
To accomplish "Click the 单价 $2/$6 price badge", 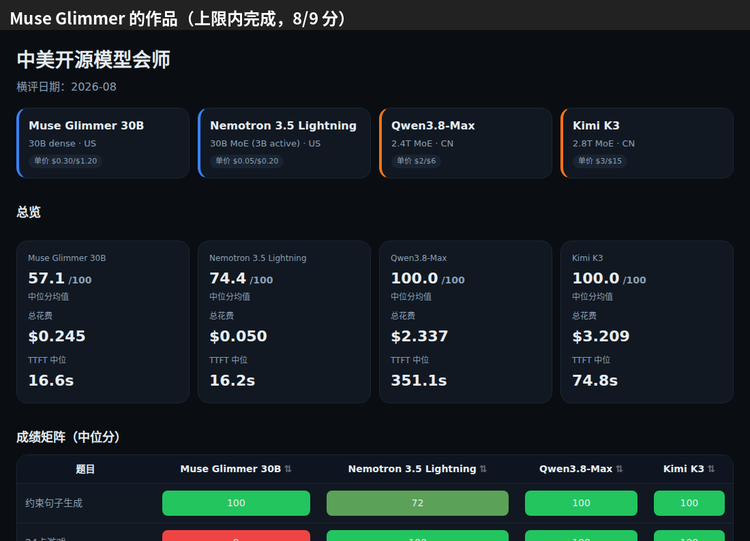I will [x=416, y=161].
